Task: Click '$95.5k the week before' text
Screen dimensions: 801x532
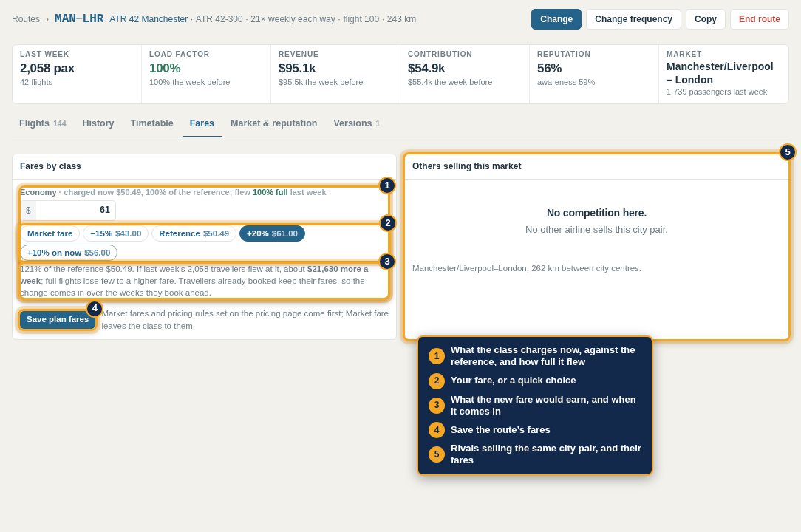Action: [x=320, y=82]
